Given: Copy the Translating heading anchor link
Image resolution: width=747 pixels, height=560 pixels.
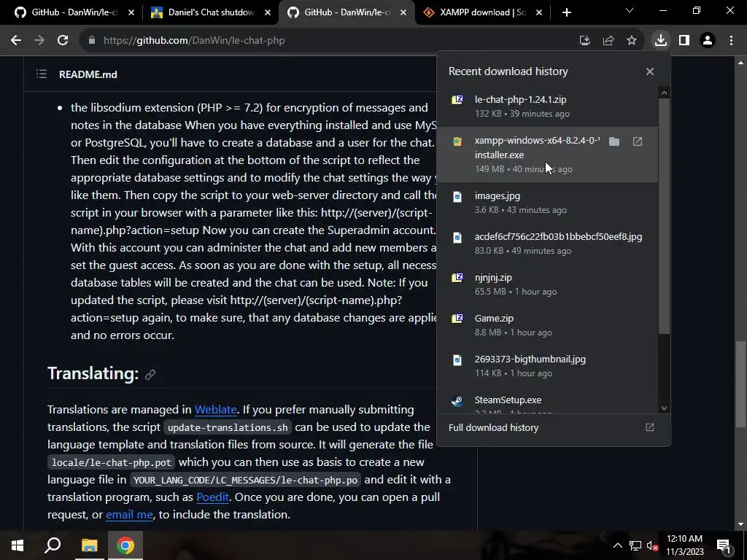Looking at the screenshot, I should point(150,375).
